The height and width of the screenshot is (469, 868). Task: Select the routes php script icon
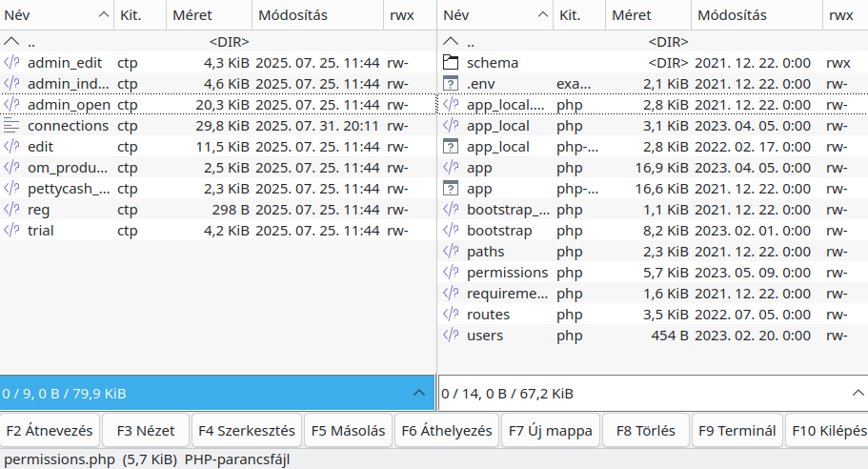pyautogui.click(x=451, y=315)
